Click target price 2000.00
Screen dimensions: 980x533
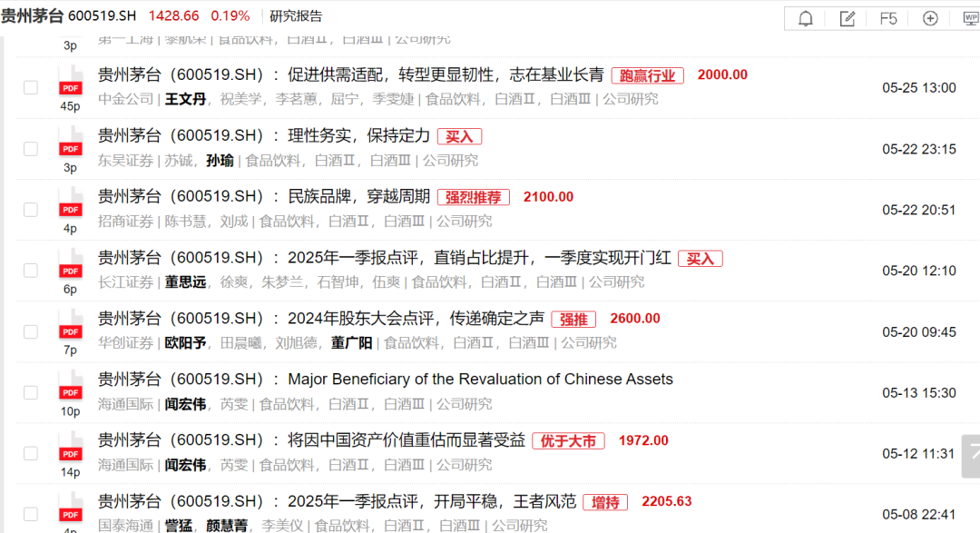722,74
